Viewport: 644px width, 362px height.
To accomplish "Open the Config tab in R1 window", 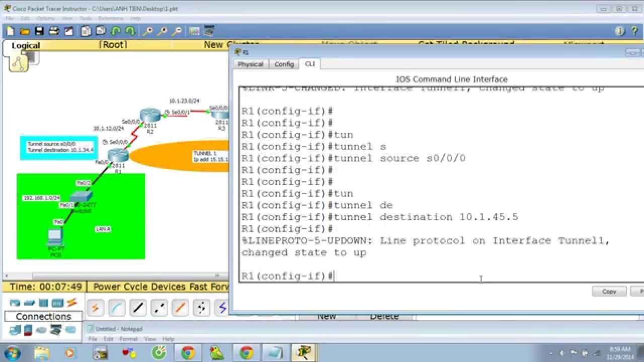I will (284, 64).
